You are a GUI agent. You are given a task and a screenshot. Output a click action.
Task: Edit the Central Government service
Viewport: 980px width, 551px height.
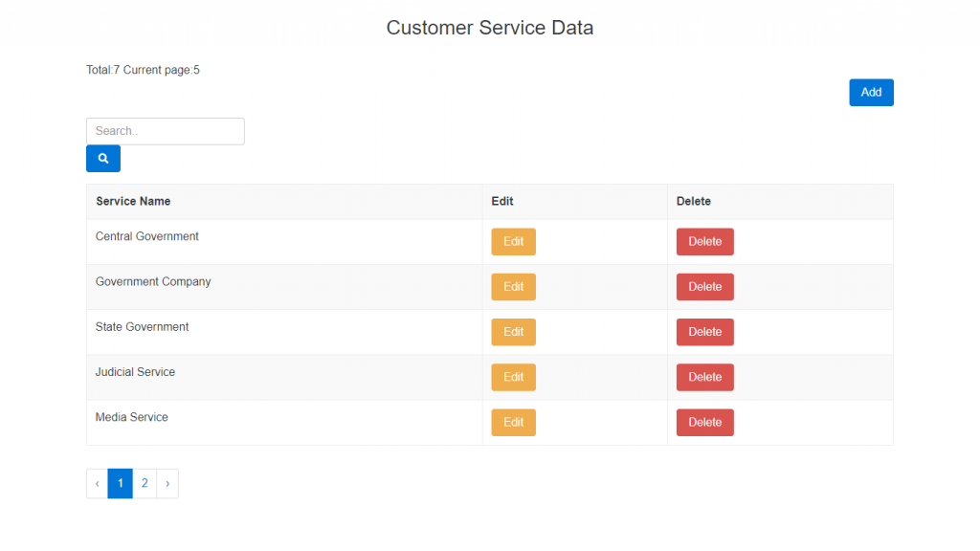pos(513,242)
